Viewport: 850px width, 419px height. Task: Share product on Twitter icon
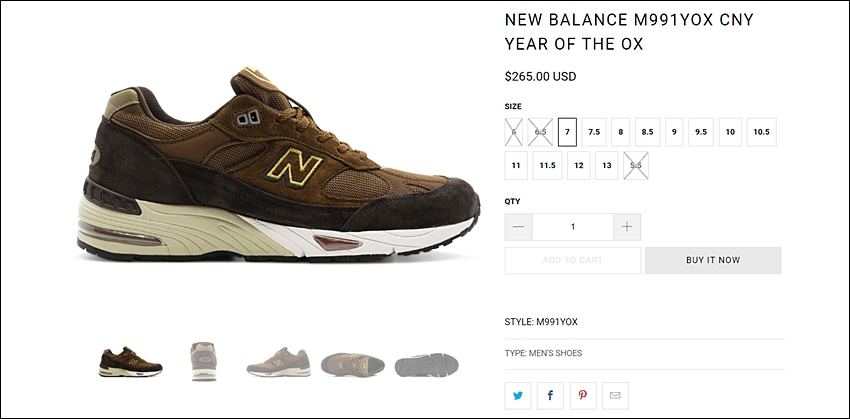click(518, 396)
